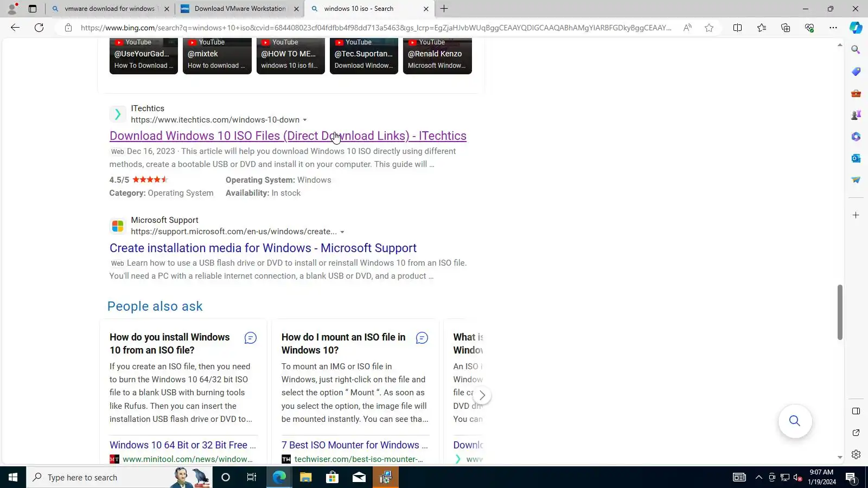Expand the ITechtics URL dropdown arrow
The width and height of the screenshot is (868, 488).
(305, 120)
